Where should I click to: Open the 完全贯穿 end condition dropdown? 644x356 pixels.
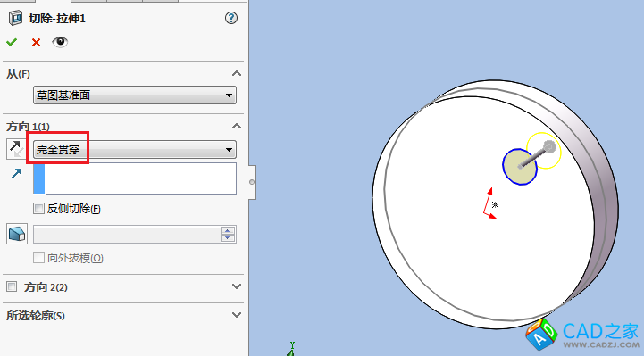click(x=135, y=150)
